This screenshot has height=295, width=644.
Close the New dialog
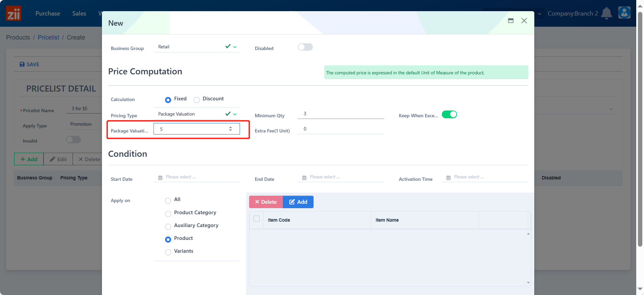coord(524,21)
